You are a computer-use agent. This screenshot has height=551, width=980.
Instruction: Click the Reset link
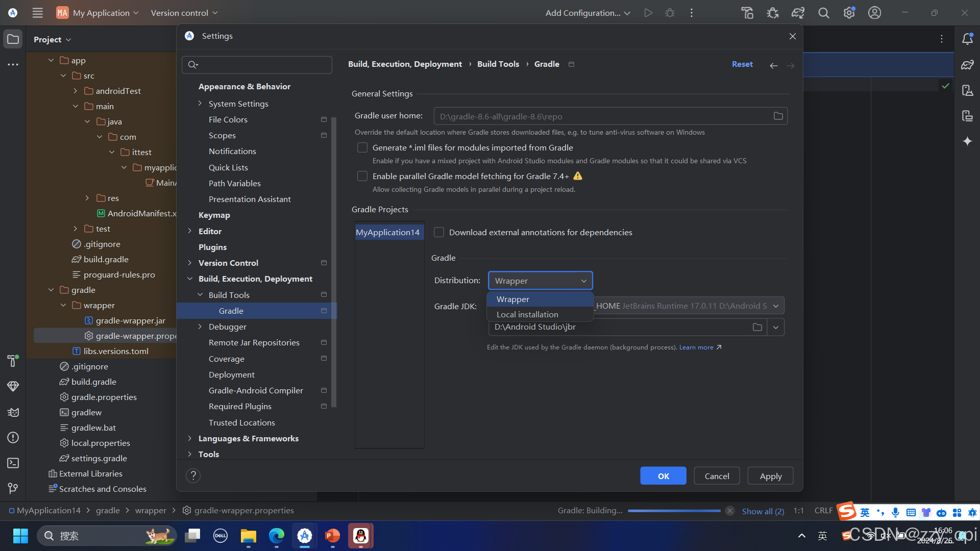click(742, 64)
